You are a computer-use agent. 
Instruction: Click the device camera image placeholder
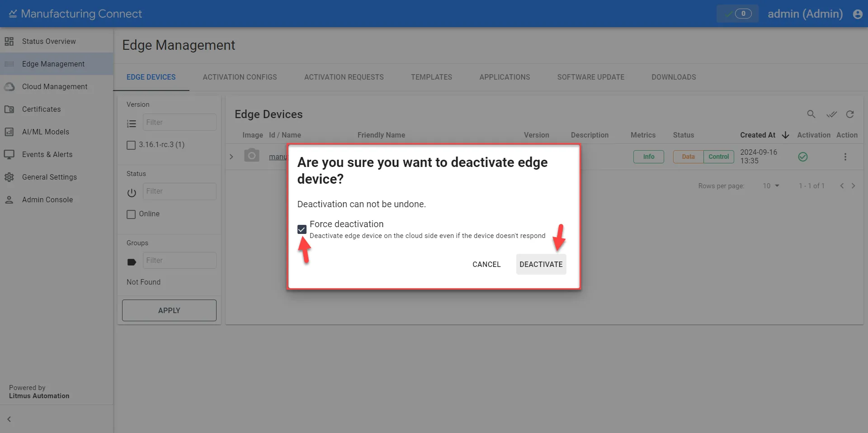[252, 156]
